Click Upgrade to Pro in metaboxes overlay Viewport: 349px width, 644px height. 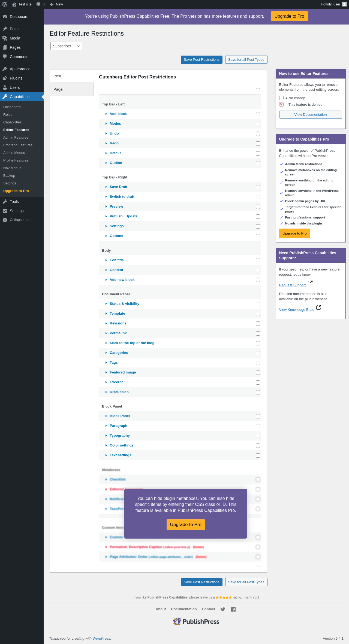tap(186, 524)
